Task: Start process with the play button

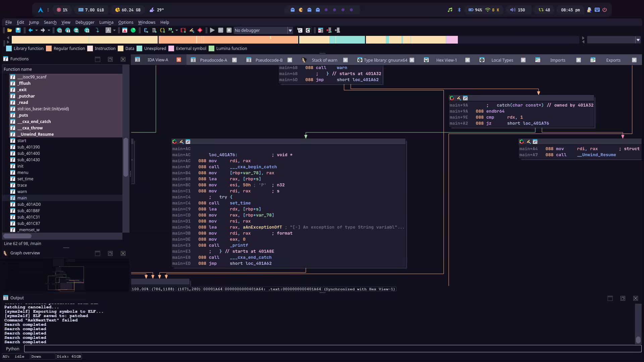Action: click(x=212, y=31)
